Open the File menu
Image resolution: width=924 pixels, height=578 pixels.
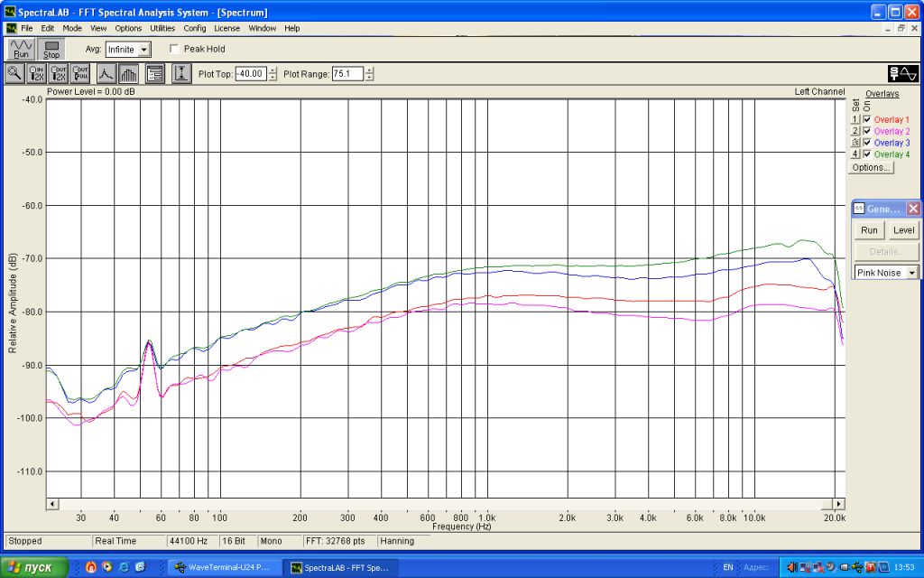click(x=27, y=28)
